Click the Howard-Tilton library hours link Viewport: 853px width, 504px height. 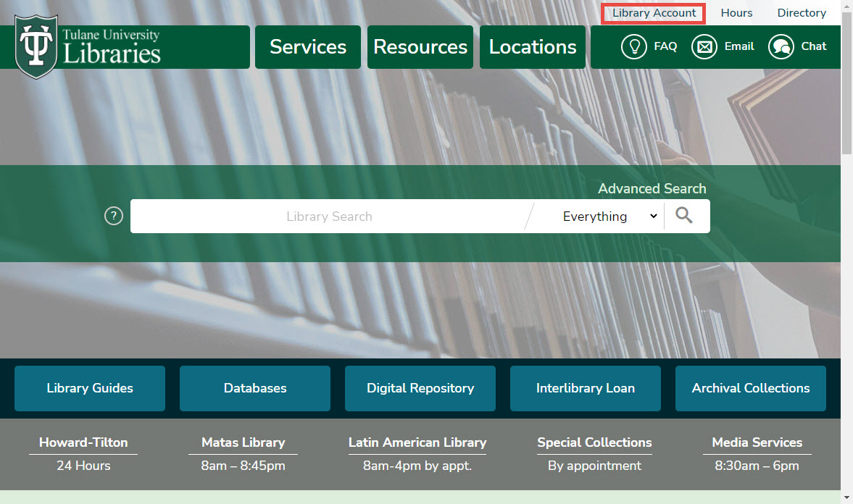[83, 442]
